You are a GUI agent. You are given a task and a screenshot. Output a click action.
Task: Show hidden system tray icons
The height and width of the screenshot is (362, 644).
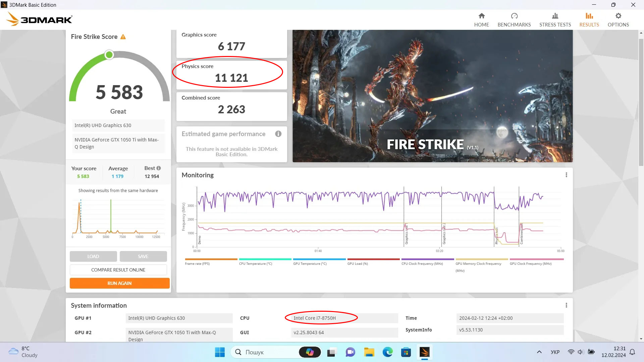tap(539, 352)
